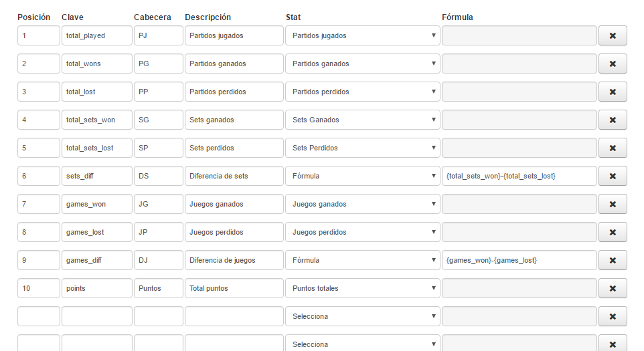Image resolution: width=644 pixels, height=351 pixels.
Task: Expand the Sets Ganados stat dropdown
Action: (363, 120)
